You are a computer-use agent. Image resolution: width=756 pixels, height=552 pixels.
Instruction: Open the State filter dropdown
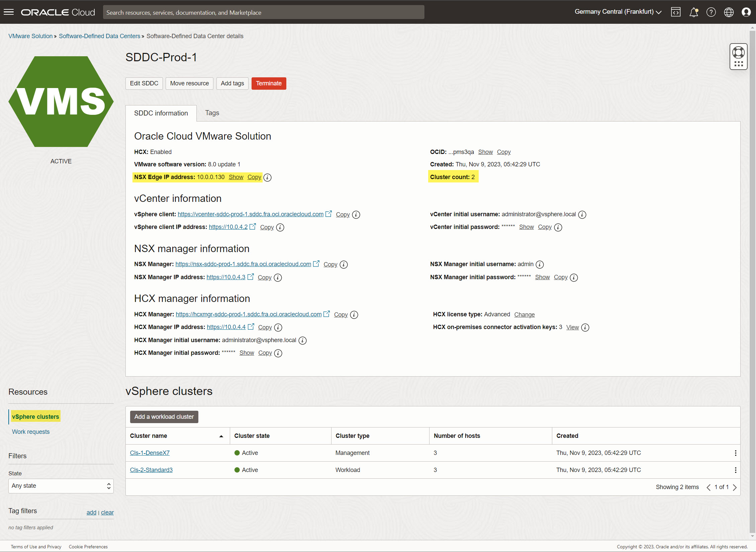[x=61, y=486]
